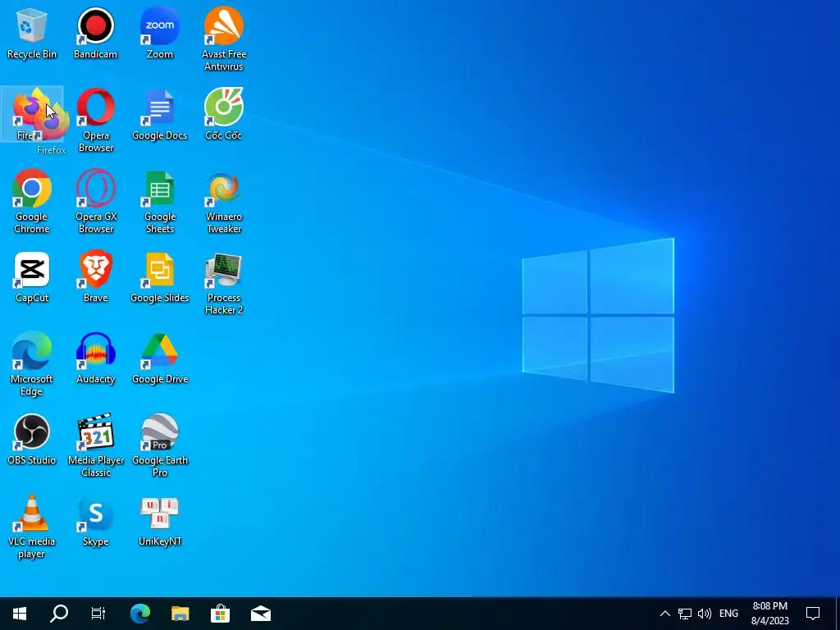
Task: Select the Opera Browser shortcut
Action: (95, 120)
